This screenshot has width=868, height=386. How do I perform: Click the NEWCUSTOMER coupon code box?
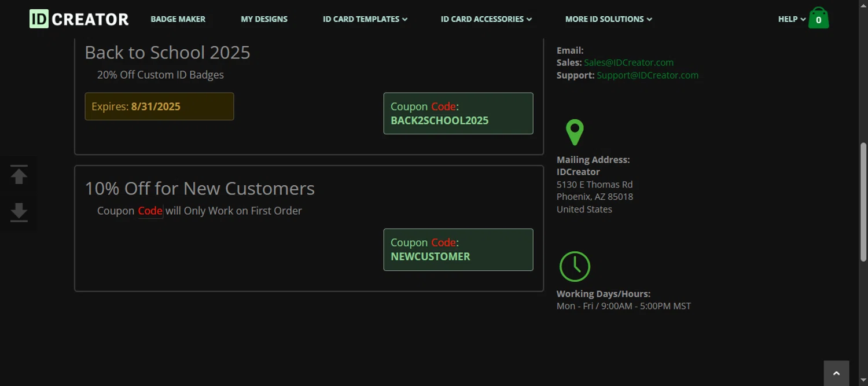pos(458,249)
